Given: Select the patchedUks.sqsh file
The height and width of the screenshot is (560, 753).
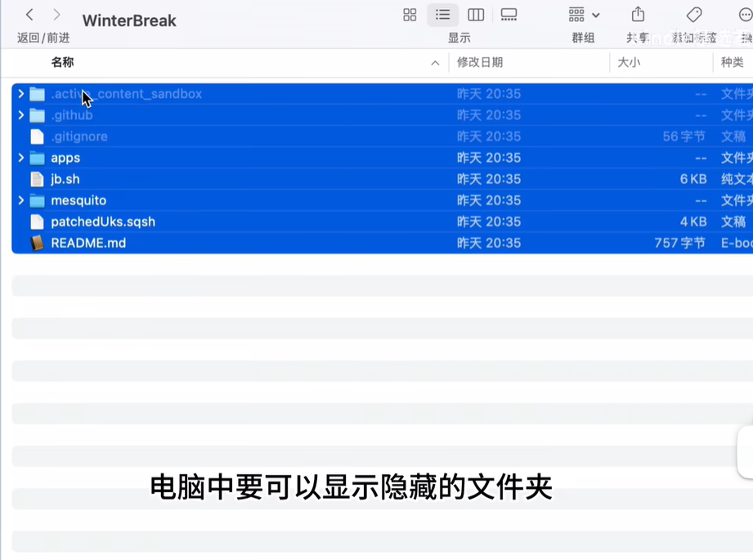Looking at the screenshot, I should click(x=103, y=222).
